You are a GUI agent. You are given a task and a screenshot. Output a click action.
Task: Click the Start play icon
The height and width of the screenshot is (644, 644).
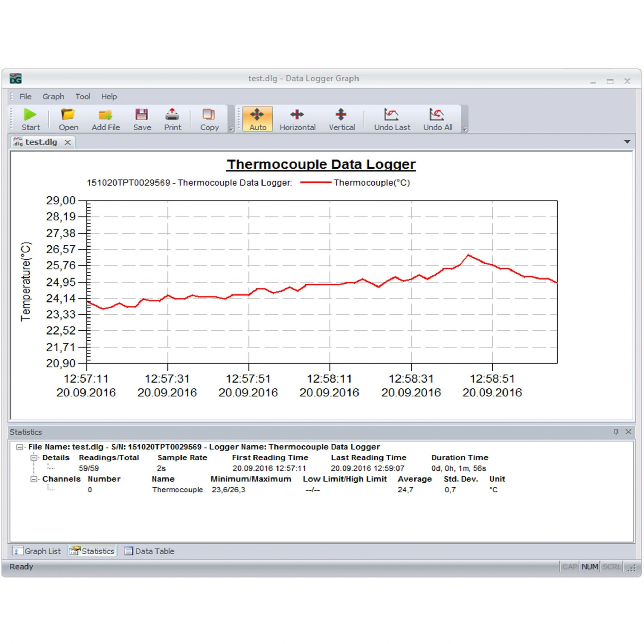(30, 115)
